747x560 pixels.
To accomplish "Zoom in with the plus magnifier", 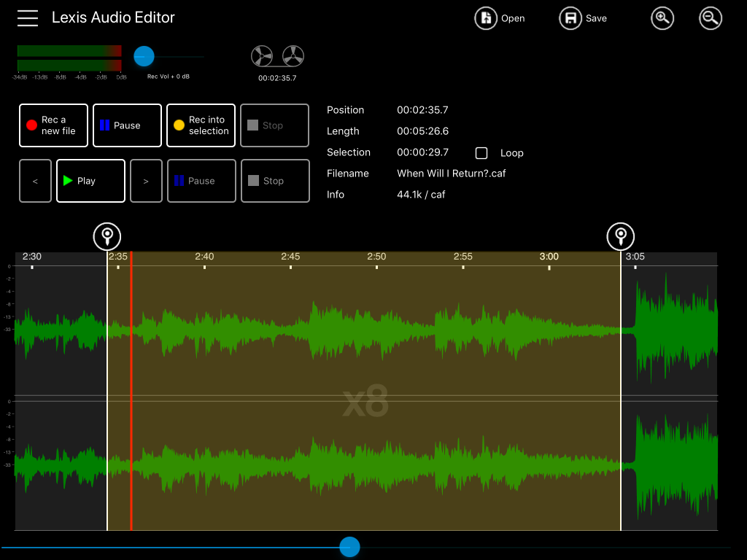I will 662,18.
